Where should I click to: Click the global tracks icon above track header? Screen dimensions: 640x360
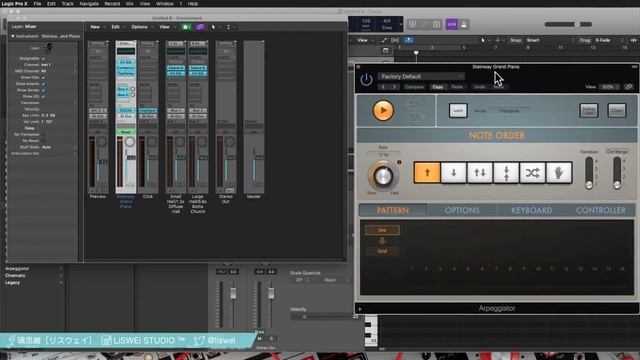tap(385, 51)
